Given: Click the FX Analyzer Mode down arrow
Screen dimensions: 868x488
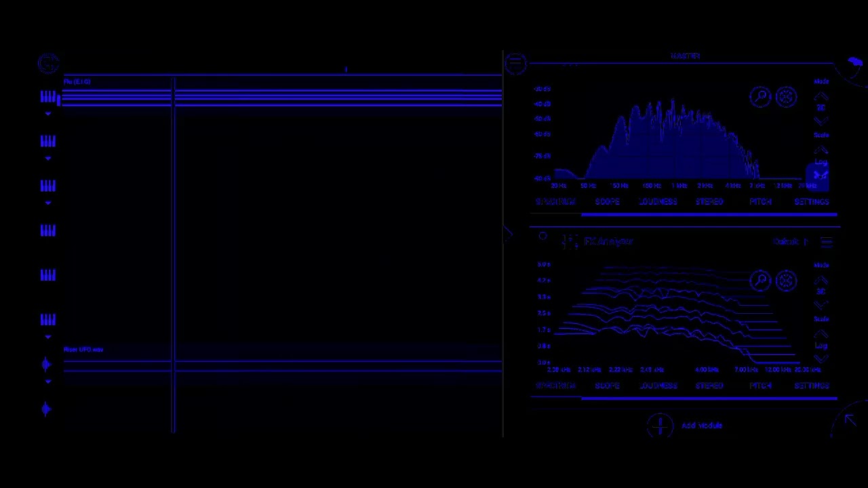Looking at the screenshot, I should [x=821, y=304].
